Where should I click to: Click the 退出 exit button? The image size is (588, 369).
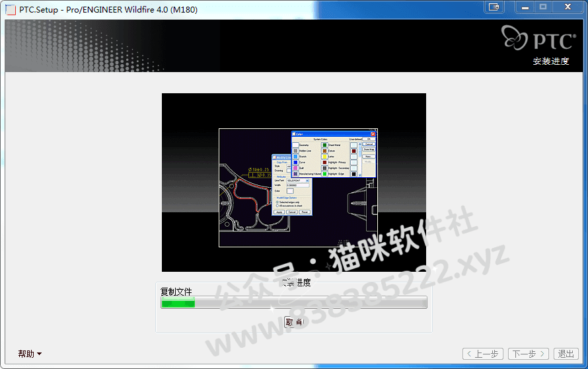[x=566, y=354]
